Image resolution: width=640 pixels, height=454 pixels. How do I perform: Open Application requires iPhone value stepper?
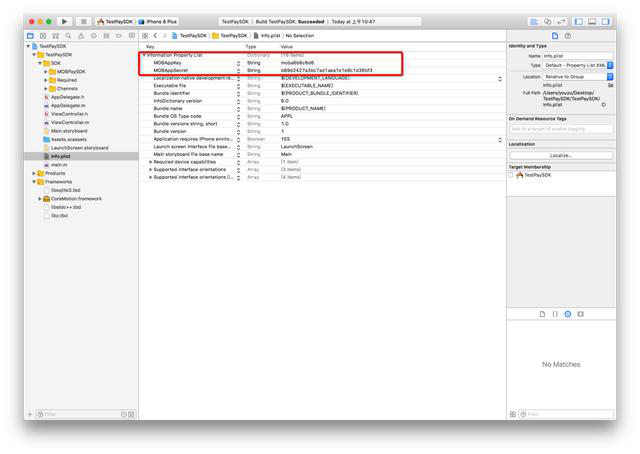pyautogui.click(x=500, y=140)
